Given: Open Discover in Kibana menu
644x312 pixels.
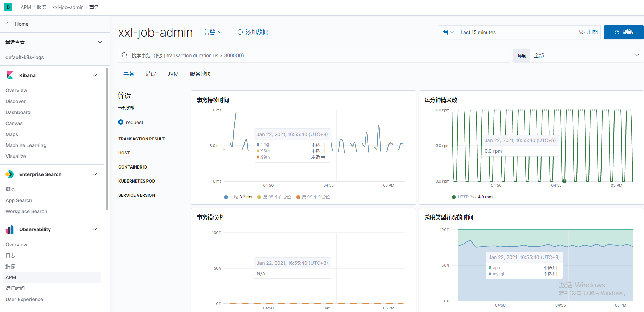Looking at the screenshot, I should click(15, 101).
